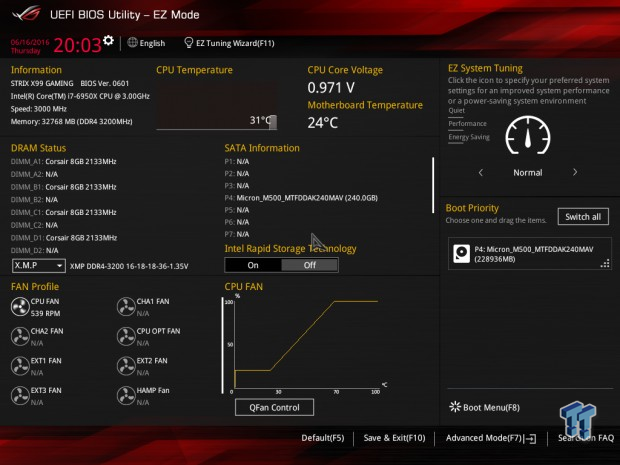This screenshot has width=620, height=465.
Task: Click the EXT1 FAN fan icon
Action: [x=20, y=366]
